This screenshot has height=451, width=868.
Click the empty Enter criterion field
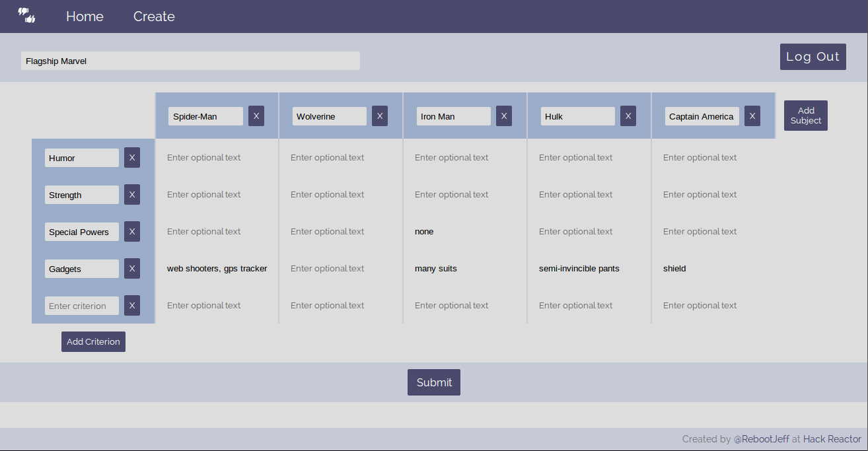click(82, 306)
